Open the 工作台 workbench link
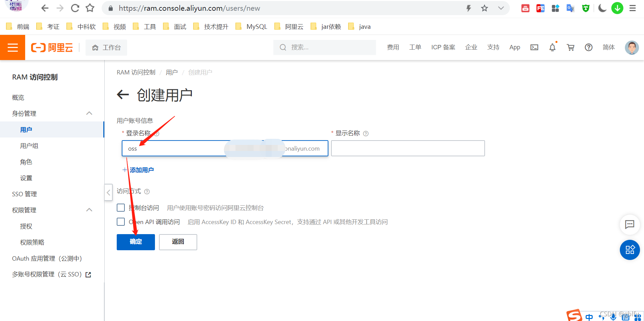The width and height of the screenshot is (644, 321). pyautogui.click(x=106, y=47)
